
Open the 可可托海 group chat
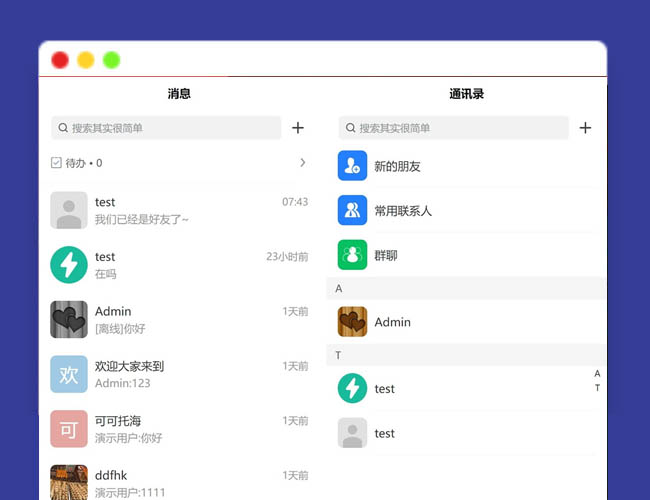[118, 421]
